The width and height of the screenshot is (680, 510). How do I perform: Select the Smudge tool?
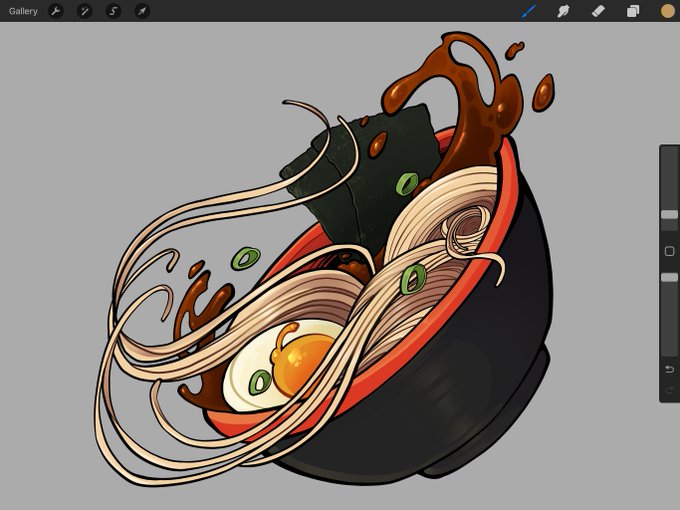[563, 11]
